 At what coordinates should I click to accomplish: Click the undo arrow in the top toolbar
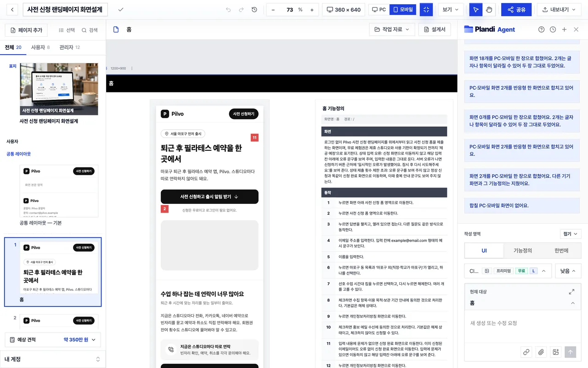click(228, 10)
